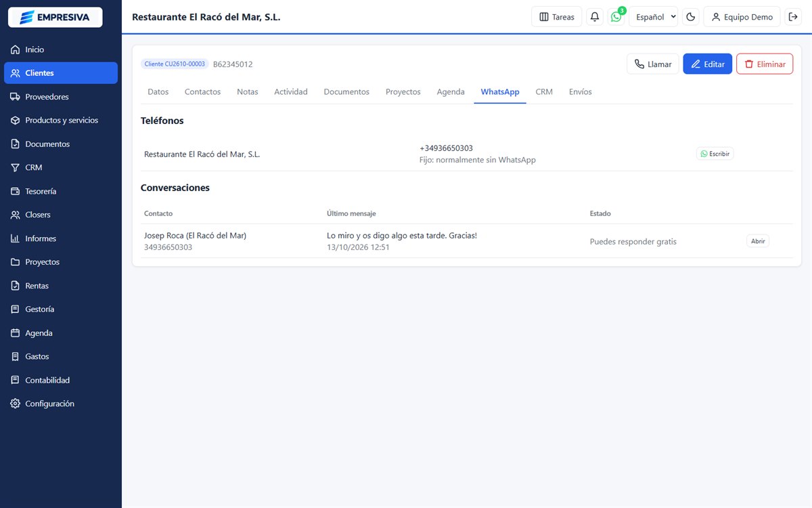Click the page title Restaurante El Racó del Mar
The height and width of the screenshot is (508, 812).
206,17
